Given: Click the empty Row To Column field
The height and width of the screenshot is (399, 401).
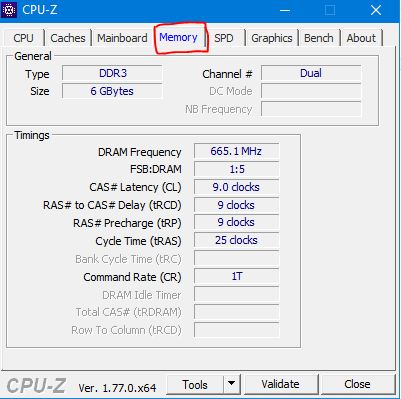Looking at the screenshot, I should (236, 330).
